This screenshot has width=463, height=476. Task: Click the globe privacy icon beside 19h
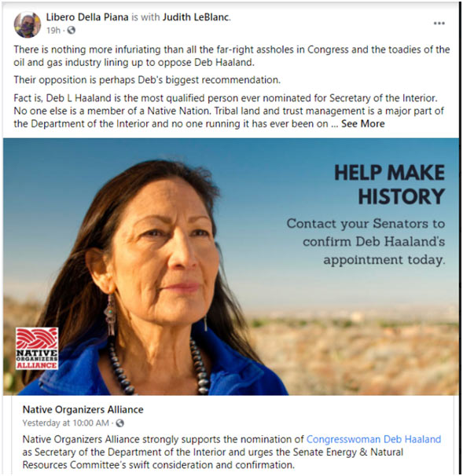pyautogui.click(x=71, y=31)
